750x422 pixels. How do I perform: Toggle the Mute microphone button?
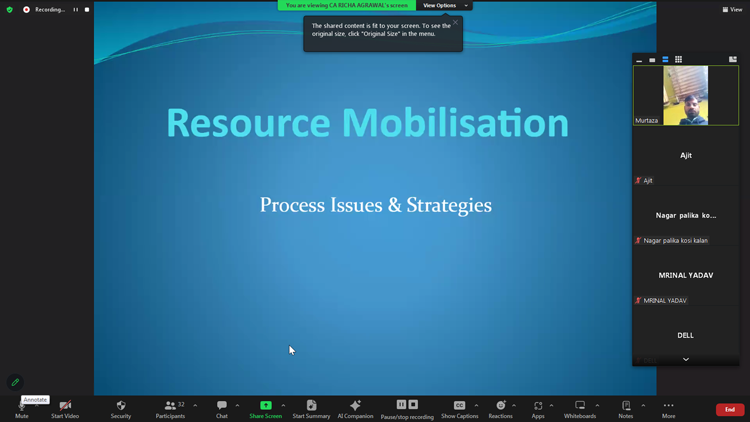point(21,408)
